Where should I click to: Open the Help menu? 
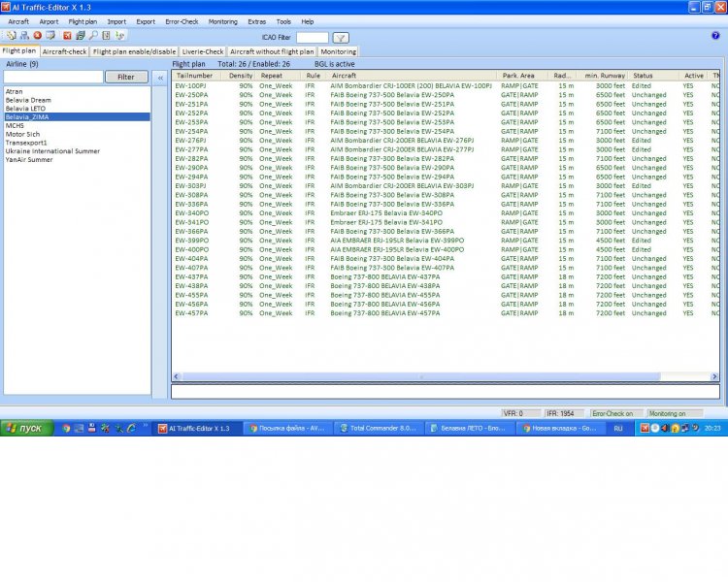tap(308, 21)
